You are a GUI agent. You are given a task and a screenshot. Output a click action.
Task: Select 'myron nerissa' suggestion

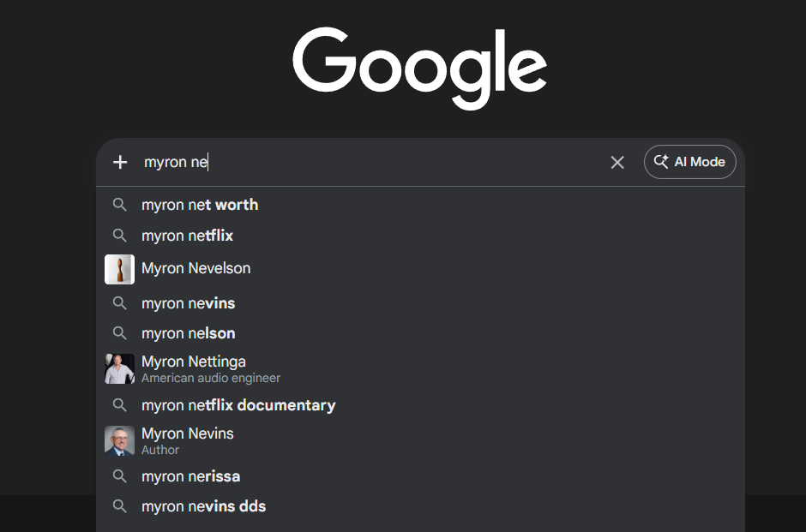420,476
